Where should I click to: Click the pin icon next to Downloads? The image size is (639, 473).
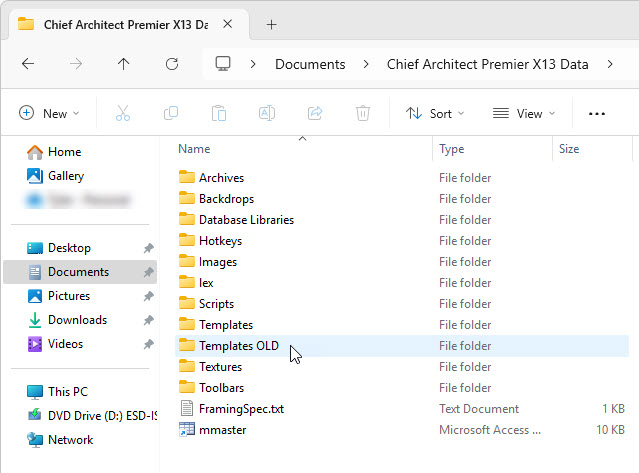[x=148, y=320]
